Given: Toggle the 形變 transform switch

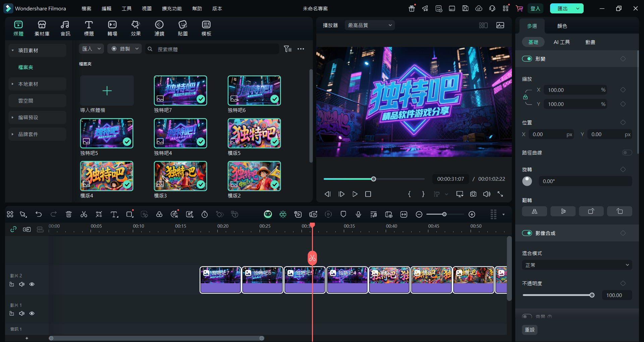Looking at the screenshot, I should [527, 59].
